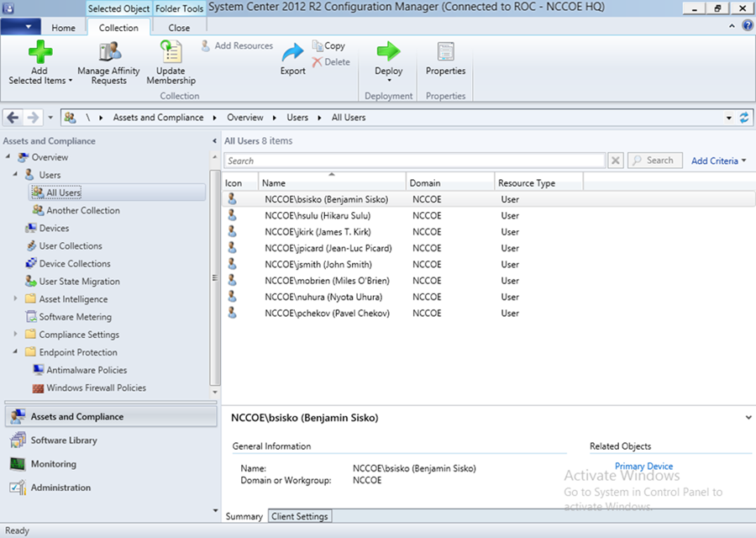The image size is (756, 538).
Task: Collapse the details pane chevron
Action: point(748,418)
